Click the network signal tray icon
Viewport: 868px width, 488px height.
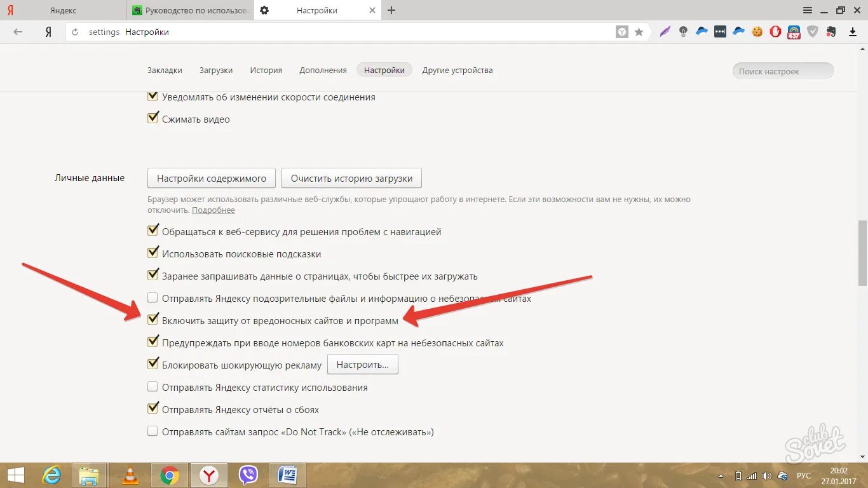[x=752, y=475]
